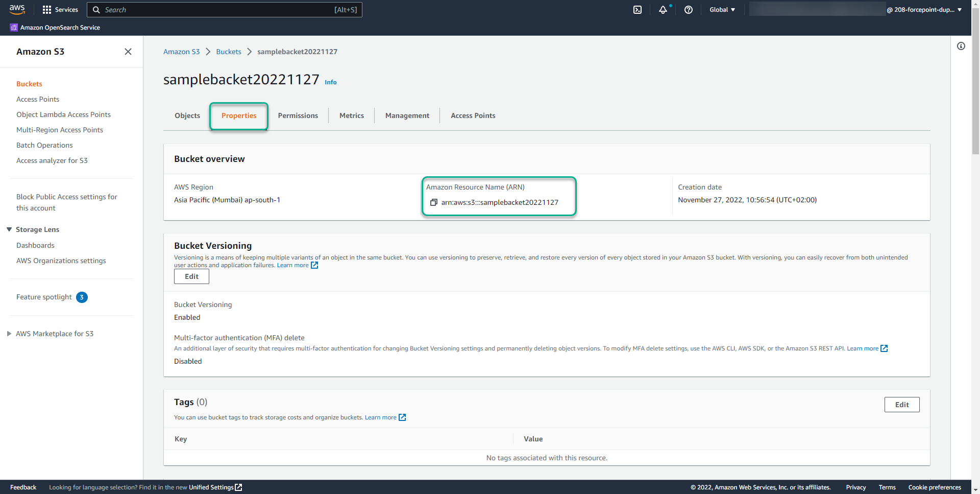Switch to the Management tab
The height and width of the screenshot is (494, 980).
(x=407, y=115)
